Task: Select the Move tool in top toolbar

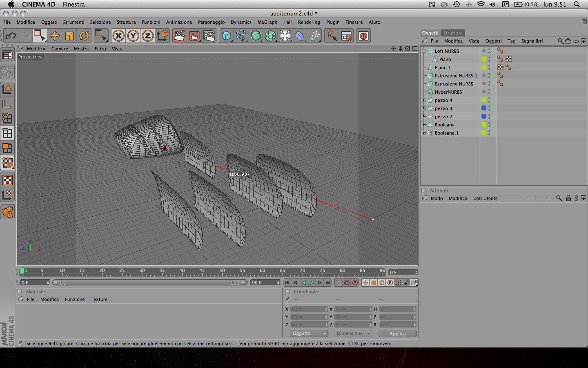Action: pyautogui.click(x=54, y=36)
